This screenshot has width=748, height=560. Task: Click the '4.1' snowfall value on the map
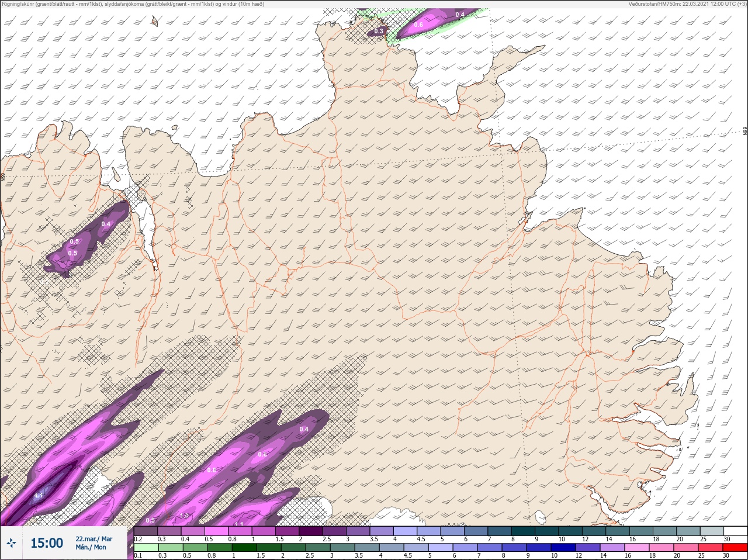(39, 496)
